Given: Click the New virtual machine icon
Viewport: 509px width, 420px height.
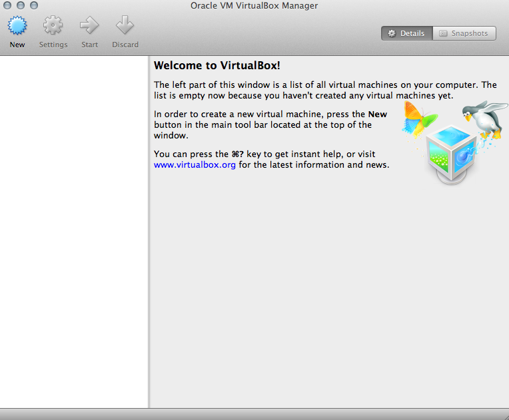Looking at the screenshot, I should pos(17,25).
